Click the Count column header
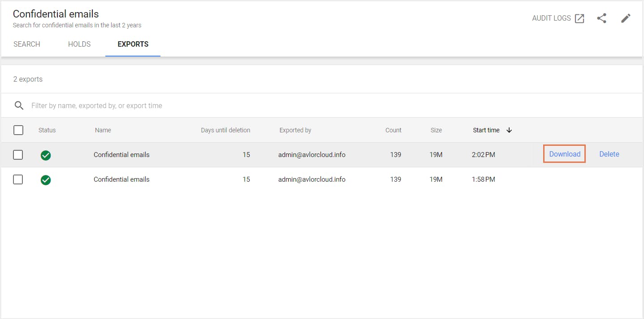644x319 pixels. [x=393, y=130]
